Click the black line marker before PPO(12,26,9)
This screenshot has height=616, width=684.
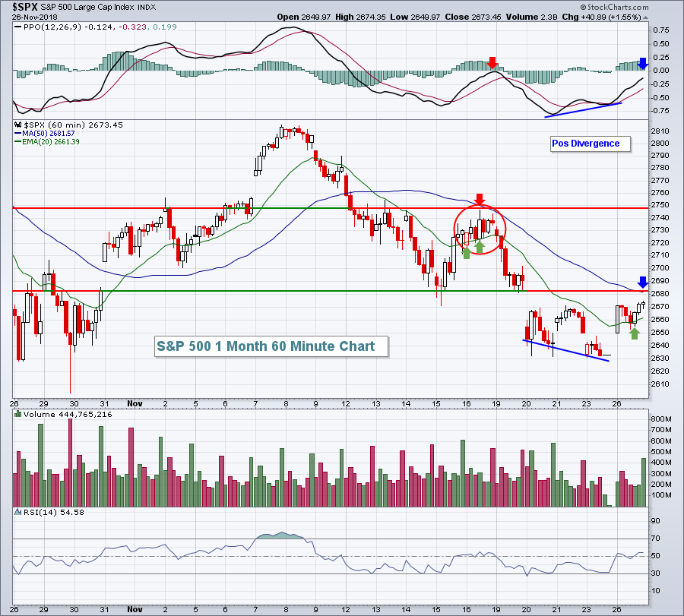[17, 27]
